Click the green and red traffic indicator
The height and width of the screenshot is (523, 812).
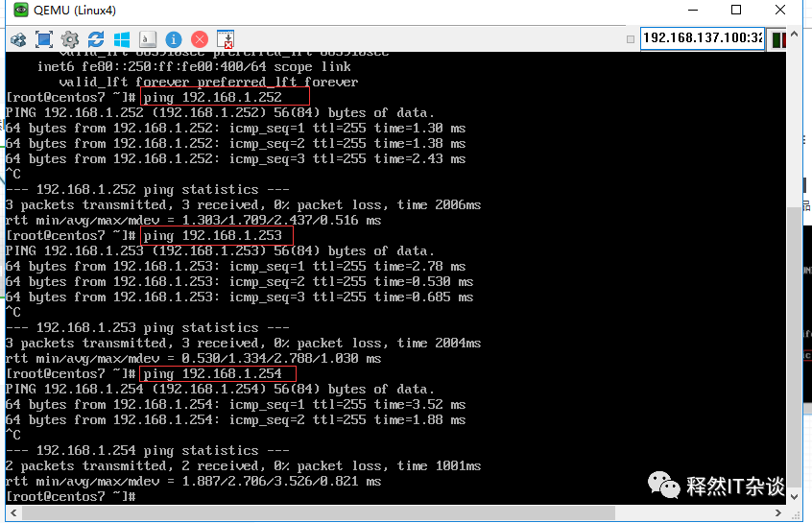click(778, 40)
